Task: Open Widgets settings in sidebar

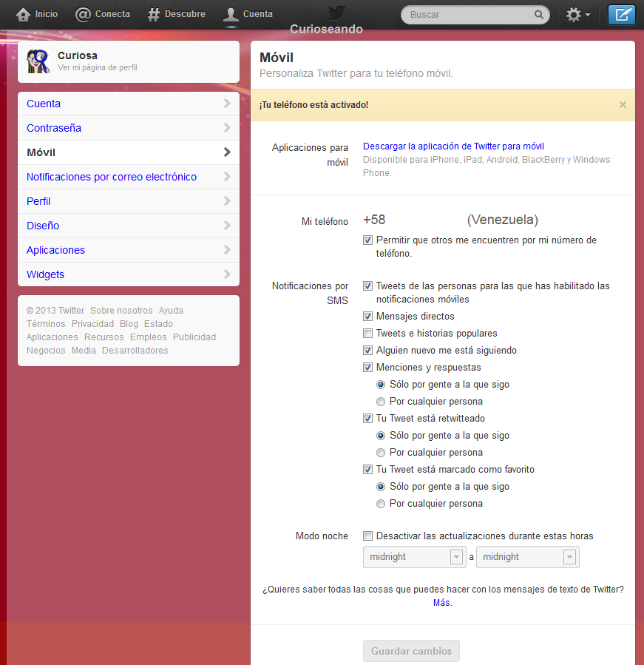Action: (129, 274)
